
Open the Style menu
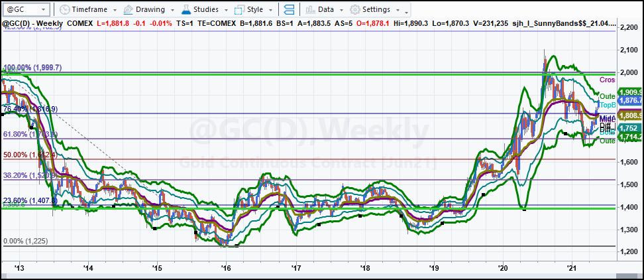tap(253, 9)
